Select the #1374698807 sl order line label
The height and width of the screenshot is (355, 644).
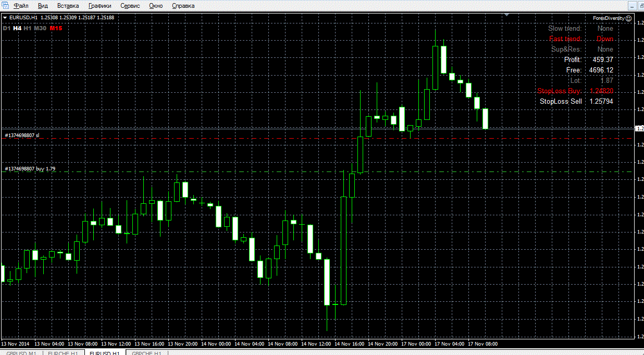coord(22,135)
